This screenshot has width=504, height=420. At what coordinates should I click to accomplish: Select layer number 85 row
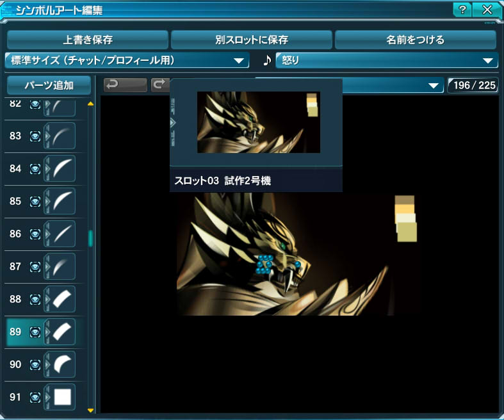click(45, 201)
